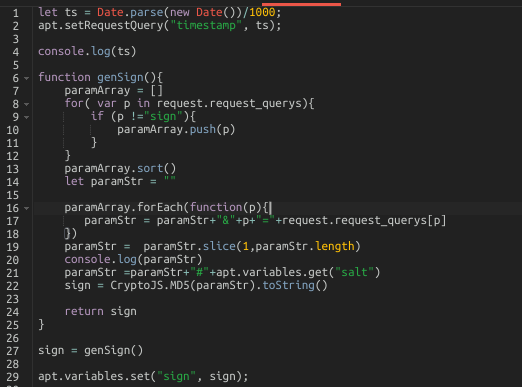The image size is (522, 387).
Task: Click line number 29 in the gutter
Action: (x=12, y=377)
